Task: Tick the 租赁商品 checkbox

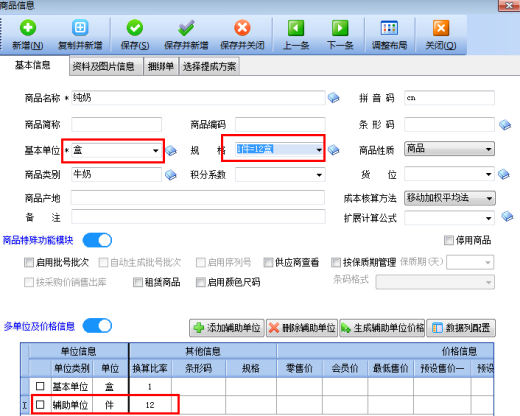Action: (x=138, y=282)
